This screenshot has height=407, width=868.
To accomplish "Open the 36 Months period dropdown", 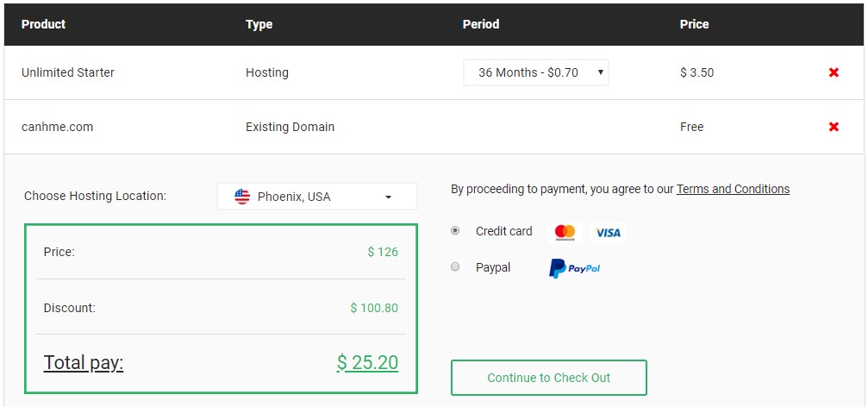I will [x=536, y=72].
